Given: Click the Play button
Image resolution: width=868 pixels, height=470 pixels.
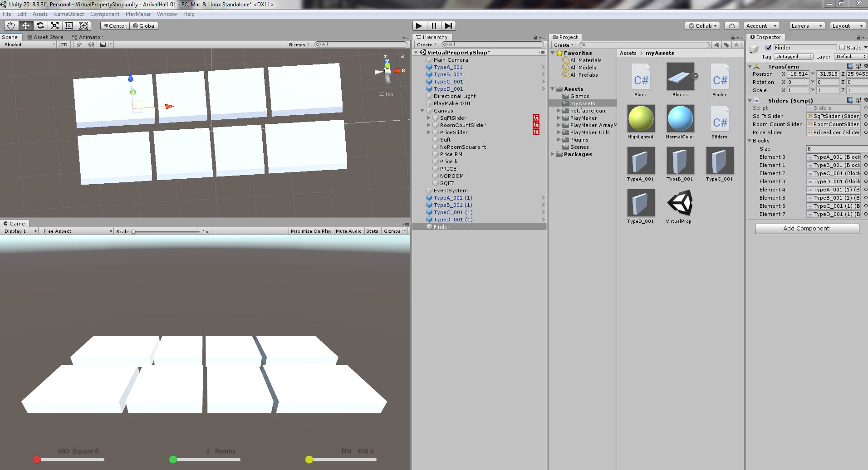Looking at the screenshot, I should [x=419, y=26].
